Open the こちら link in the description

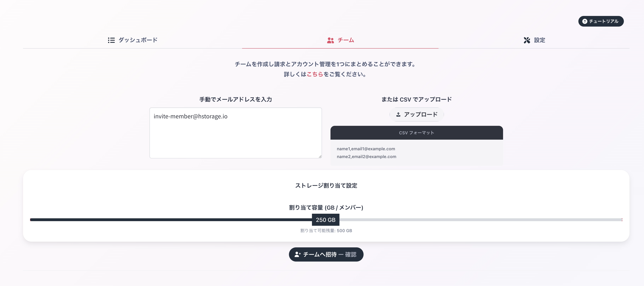tap(315, 74)
